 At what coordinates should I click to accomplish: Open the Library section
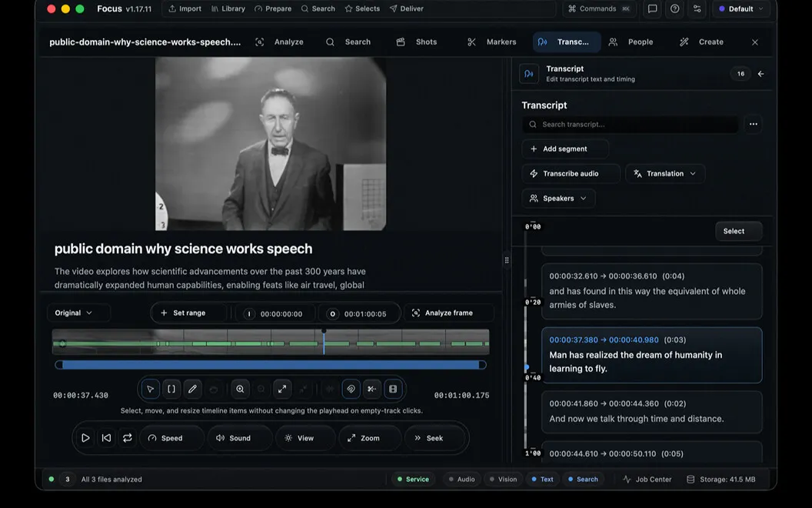(228, 8)
